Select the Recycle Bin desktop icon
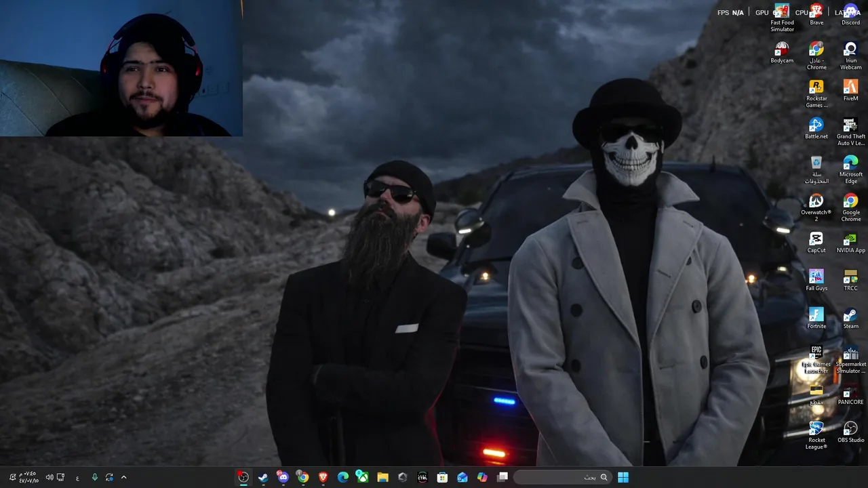 (816, 170)
